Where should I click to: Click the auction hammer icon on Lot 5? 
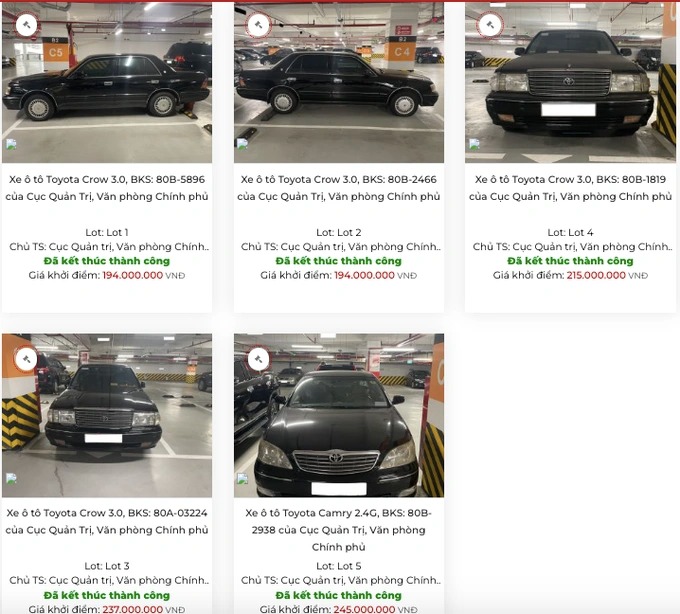point(258,359)
